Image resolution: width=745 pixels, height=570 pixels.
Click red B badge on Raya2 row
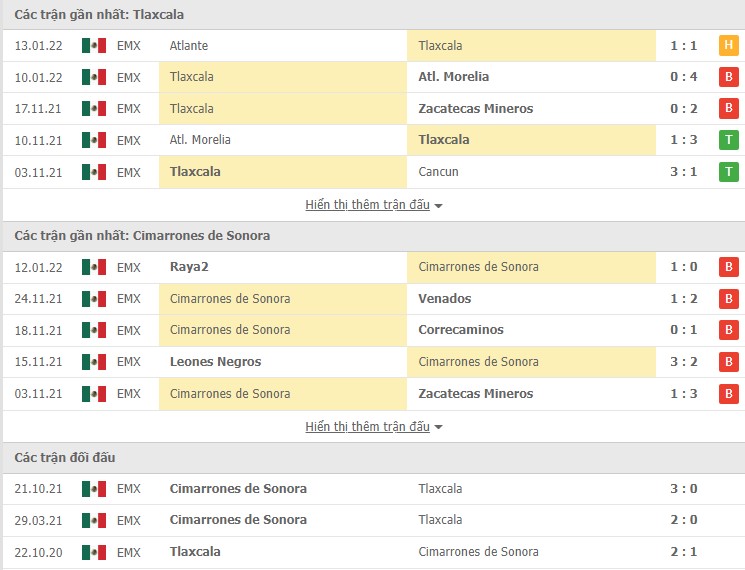(728, 267)
